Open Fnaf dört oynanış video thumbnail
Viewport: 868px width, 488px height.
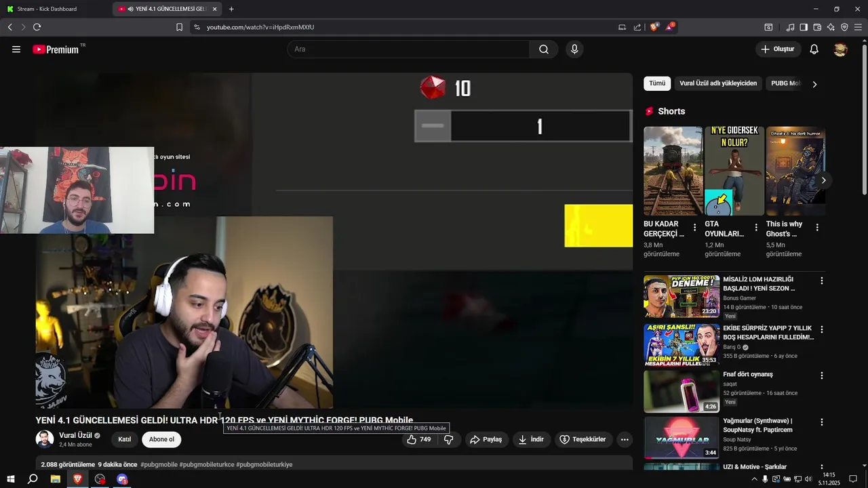682,391
